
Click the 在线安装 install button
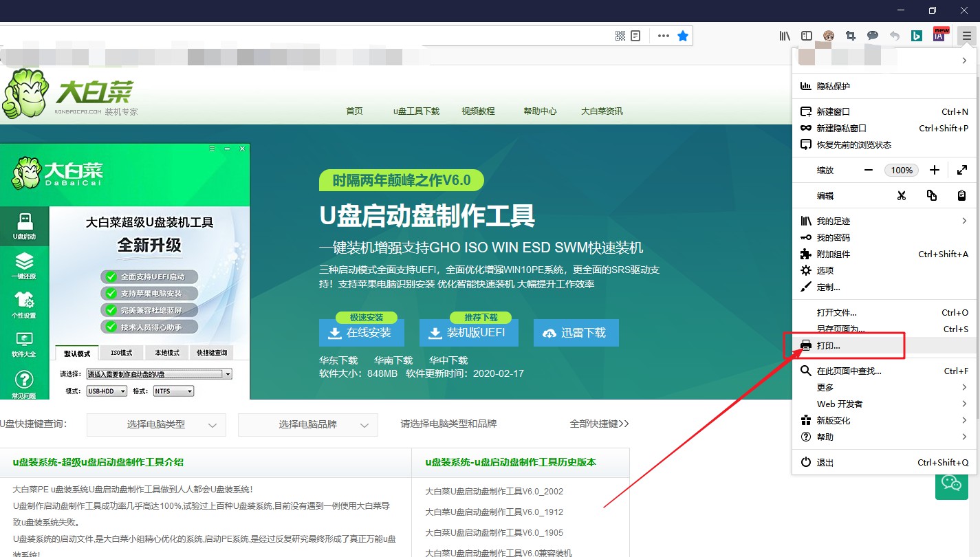click(x=360, y=332)
